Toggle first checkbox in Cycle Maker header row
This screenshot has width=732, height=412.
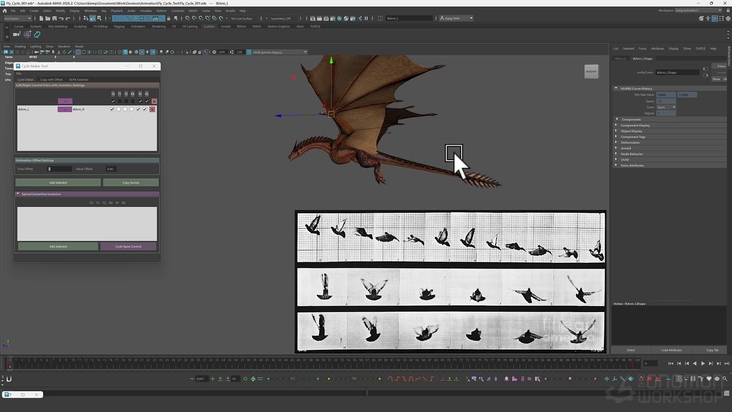pyautogui.click(x=113, y=101)
